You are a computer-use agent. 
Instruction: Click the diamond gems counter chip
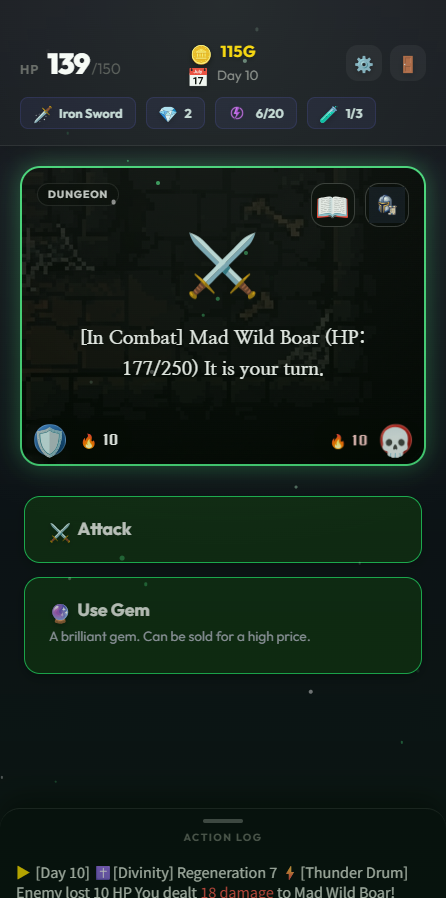[x=175, y=113]
